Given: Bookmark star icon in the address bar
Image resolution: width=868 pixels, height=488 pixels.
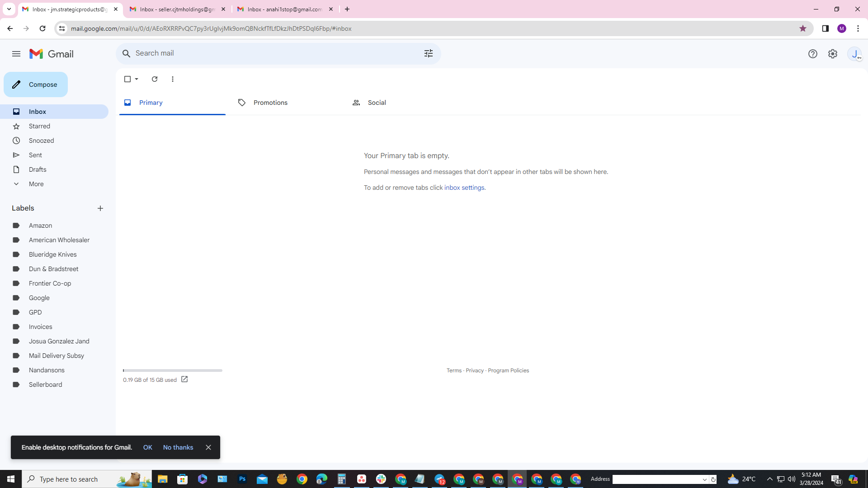Looking at the screenshot, I should (x=803, y=28).
